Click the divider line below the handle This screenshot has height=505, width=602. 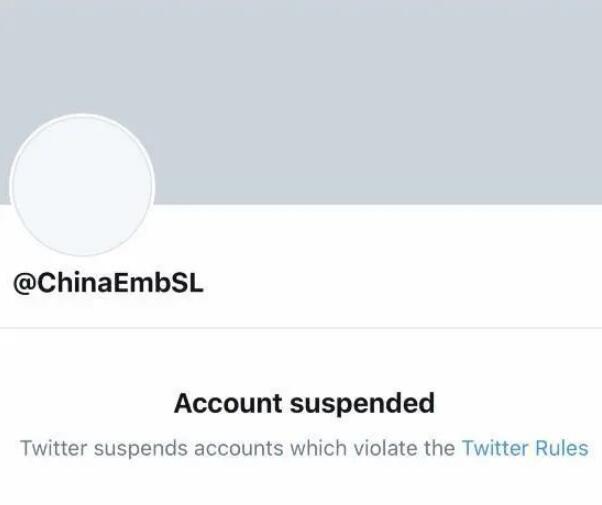[x=301, y=327]
